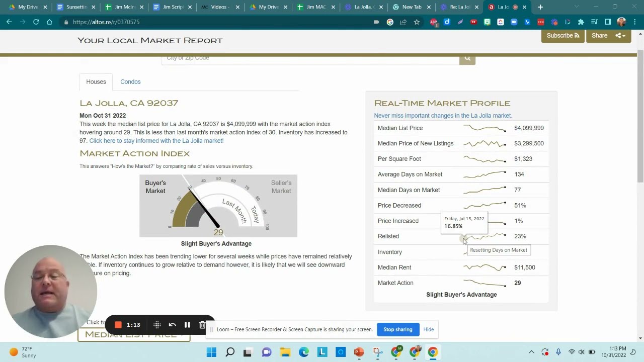Click the stay informed with La Jolla market link

tap(156, 141)
